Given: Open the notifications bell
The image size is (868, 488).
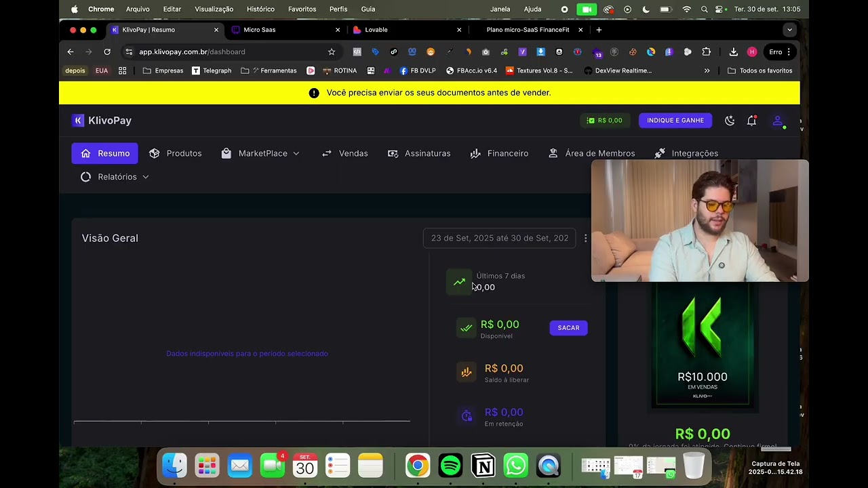Looking at the screenshot, I should pyautogui.click(x=751, y=121).
